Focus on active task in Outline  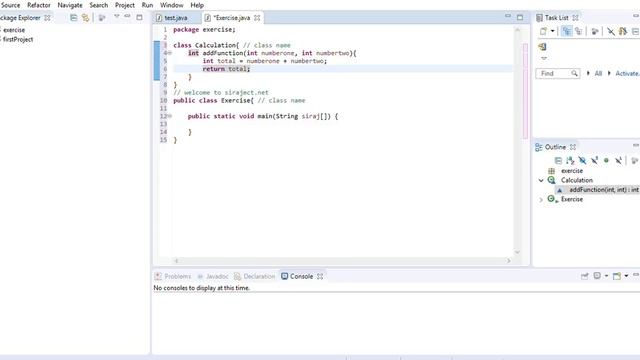pos(635,160)
